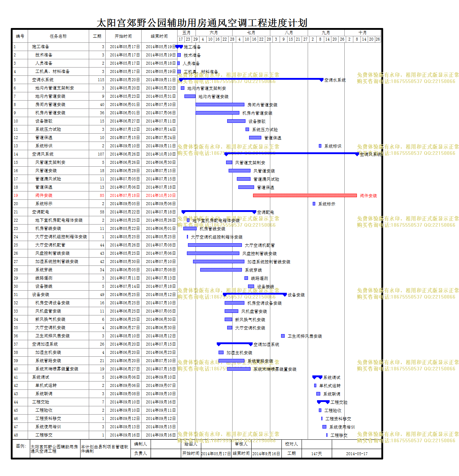459x476 pixels.
Task: Click the blue 大厅空调机配管 Gantt bar
Action: 215,245
